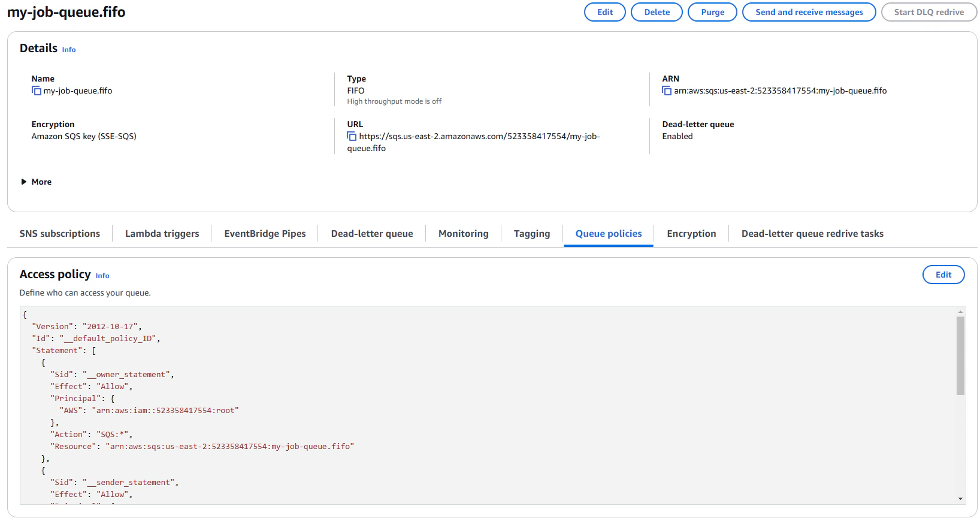Screen dimensions: 980x524
Task: Open Send and receive messages
Action: pos(809,12)
